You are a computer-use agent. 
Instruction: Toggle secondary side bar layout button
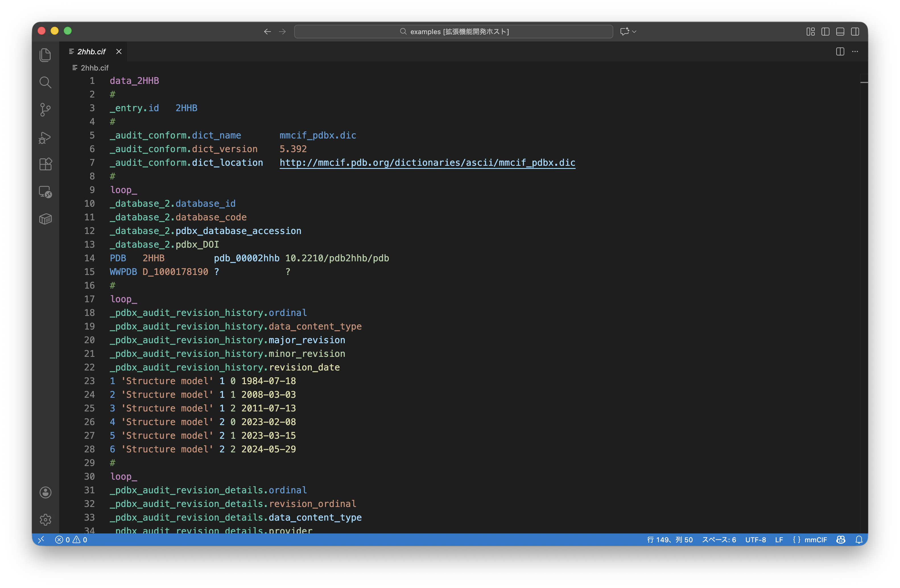pyautogui.click(x=854, y=32)
